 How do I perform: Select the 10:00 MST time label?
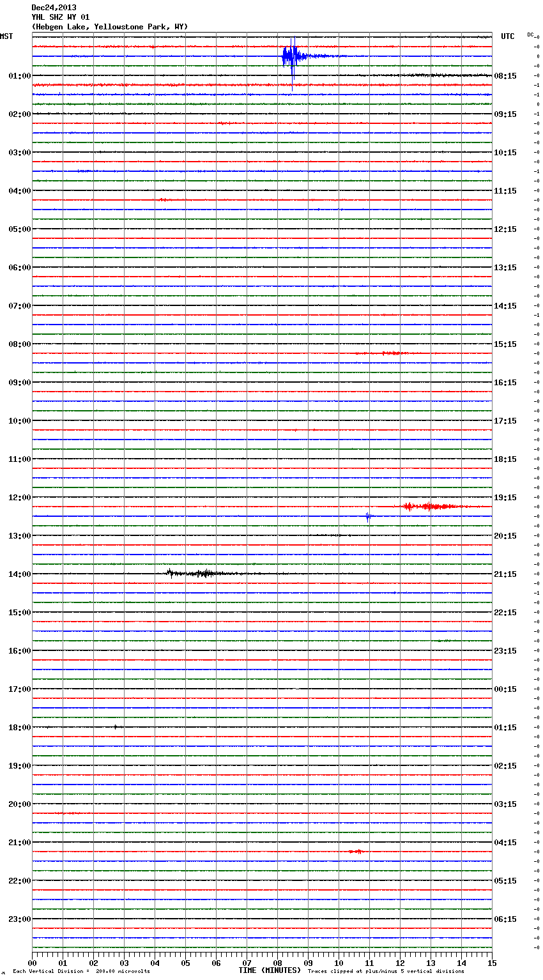tap(20, 421)
